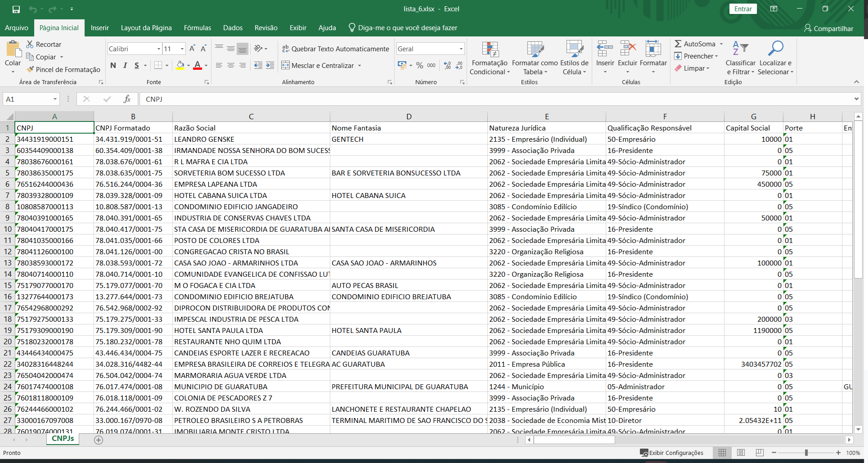Open the Geral number format dropdown
Viewport: 868px width, 463px height.
coord(461,49)
